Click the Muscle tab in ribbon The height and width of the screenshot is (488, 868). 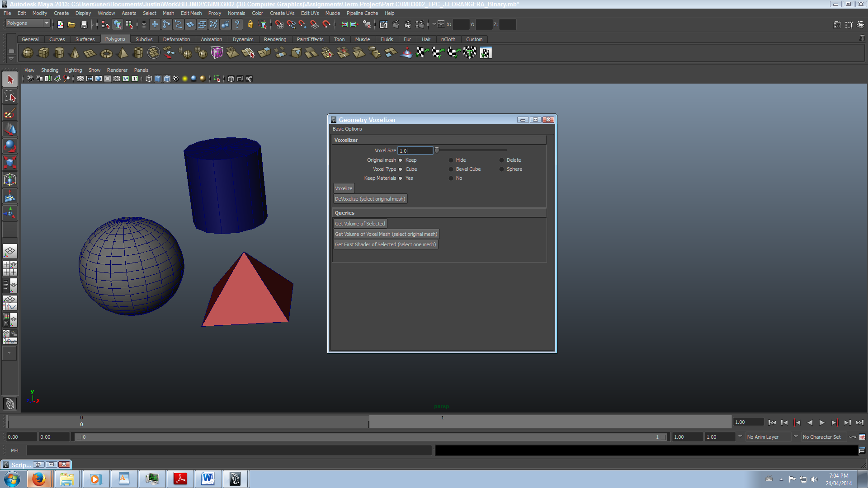(363, 39)
